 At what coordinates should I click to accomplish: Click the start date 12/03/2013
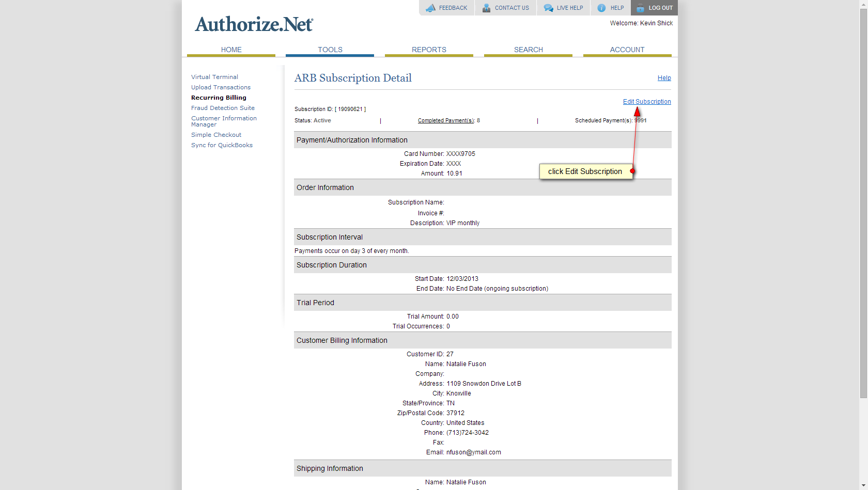coord(462,279)
